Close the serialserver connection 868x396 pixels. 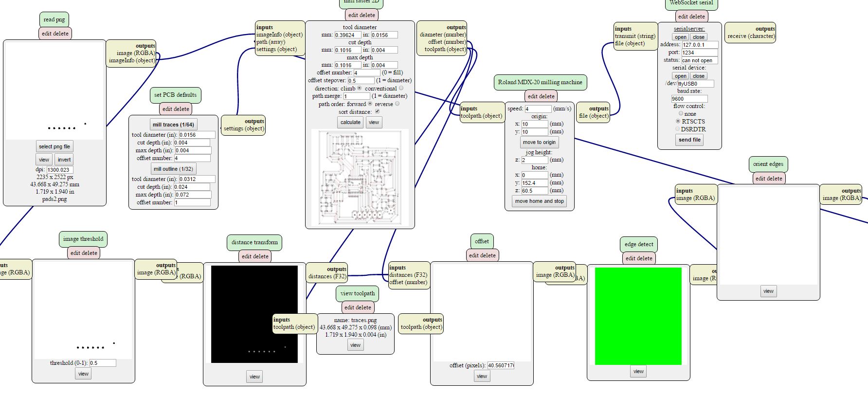click(698, 37)
